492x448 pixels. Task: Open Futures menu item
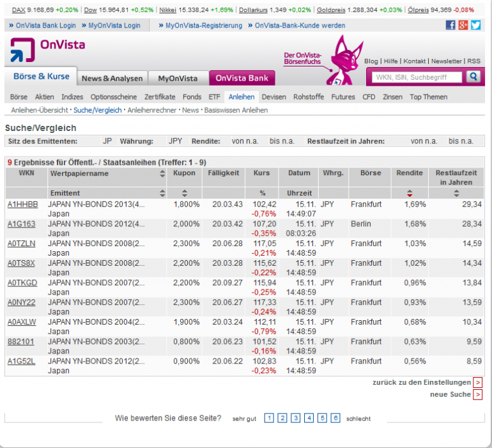click(x=343, y=97)
